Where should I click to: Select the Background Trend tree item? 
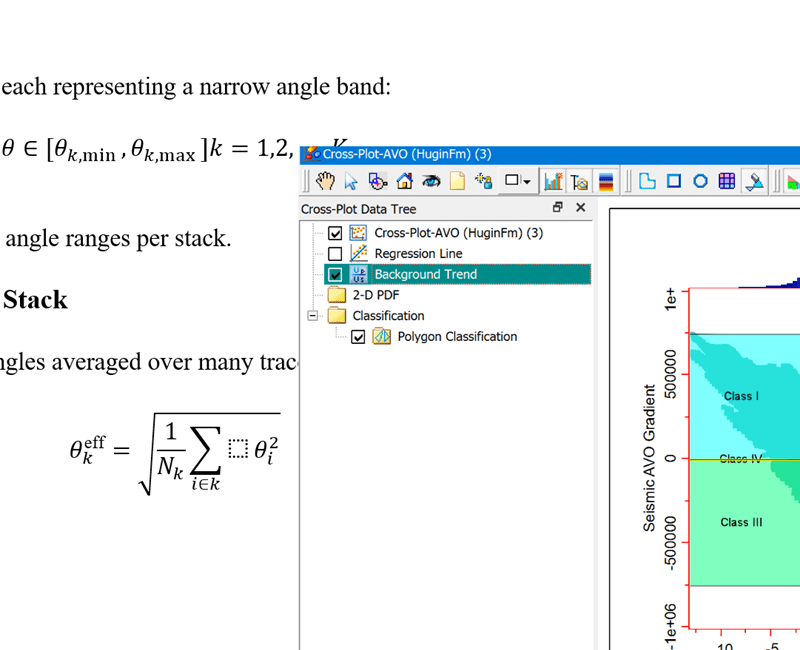(425, 274)
